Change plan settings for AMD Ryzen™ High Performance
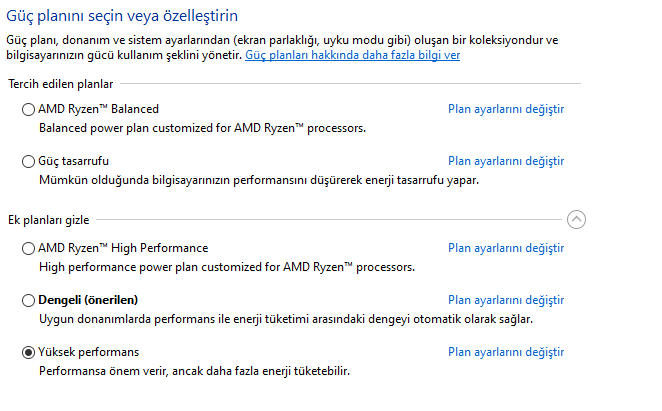 (506, 248)
